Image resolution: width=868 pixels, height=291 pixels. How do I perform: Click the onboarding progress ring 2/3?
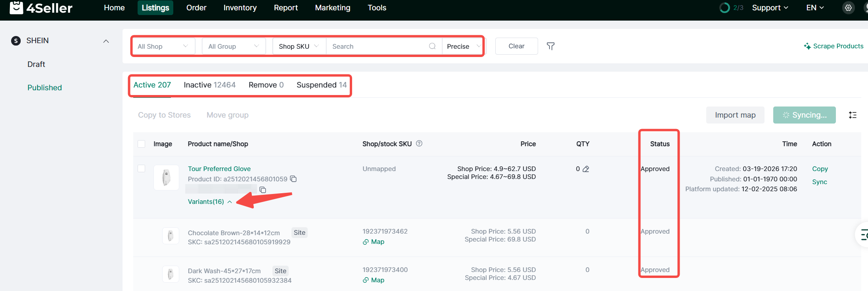pos(724,8)
